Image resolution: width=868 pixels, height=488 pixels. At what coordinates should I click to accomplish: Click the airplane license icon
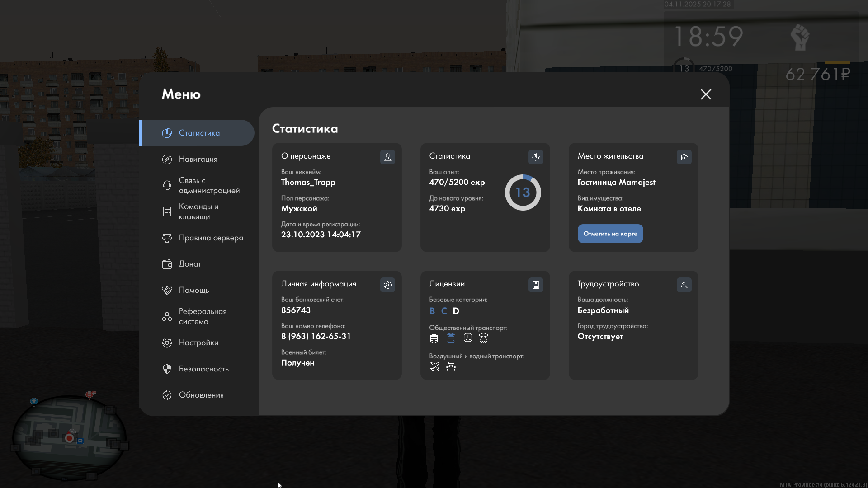pyautogui.click(x=434, y=366)
